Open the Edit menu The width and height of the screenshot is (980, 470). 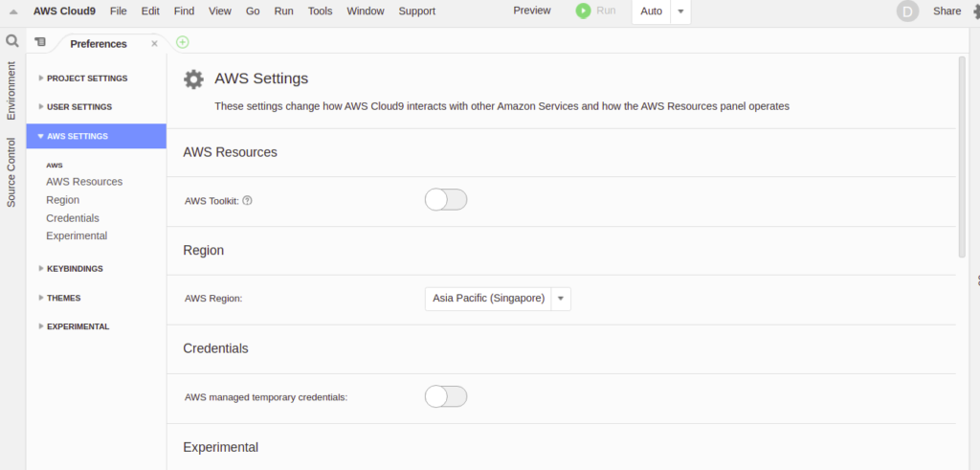coord(150,11)
